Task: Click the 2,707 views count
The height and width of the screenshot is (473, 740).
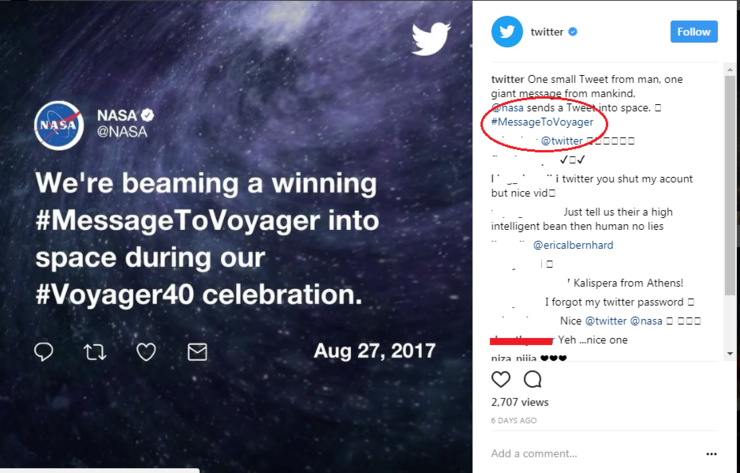Action: [x=518, y=402]
